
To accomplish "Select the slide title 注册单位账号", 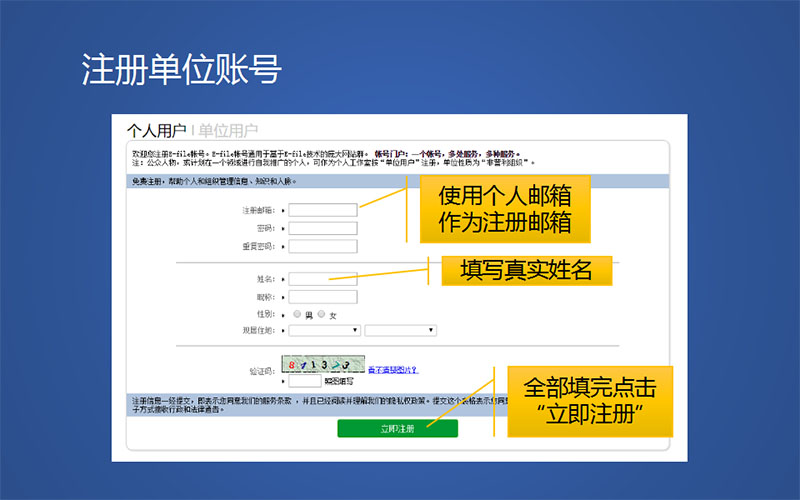I will 181,70.
